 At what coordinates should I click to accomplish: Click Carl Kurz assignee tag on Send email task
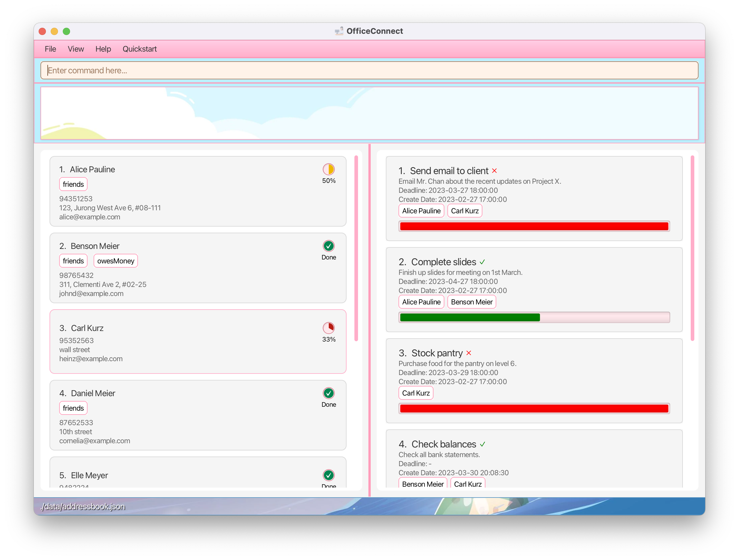[465, 211]
